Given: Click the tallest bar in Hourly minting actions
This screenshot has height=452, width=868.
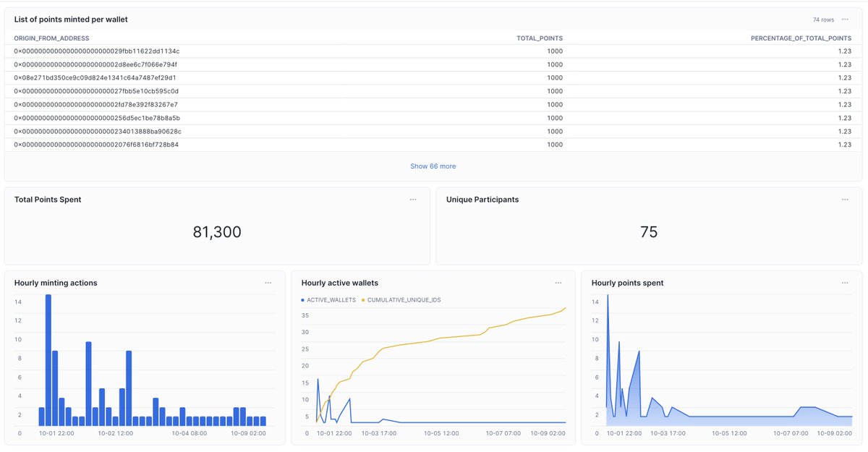Looking at the screenshot, I should pos(48,359).
